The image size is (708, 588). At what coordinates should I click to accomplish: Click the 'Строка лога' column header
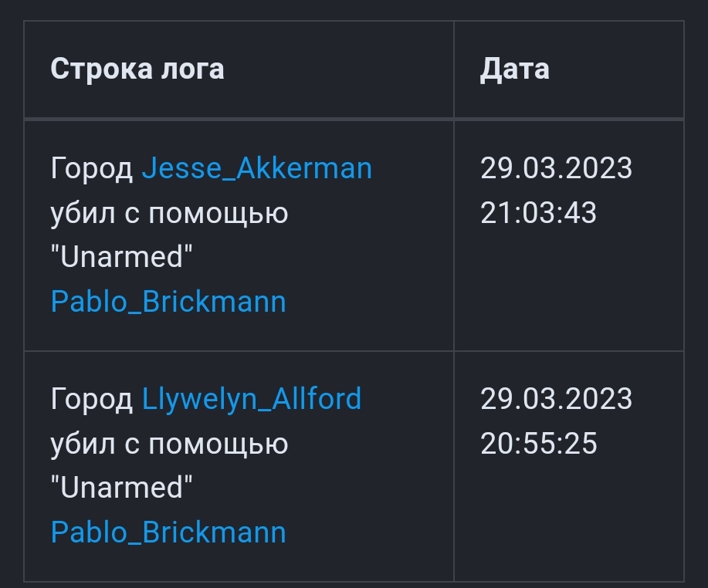(x=137, y=69)
